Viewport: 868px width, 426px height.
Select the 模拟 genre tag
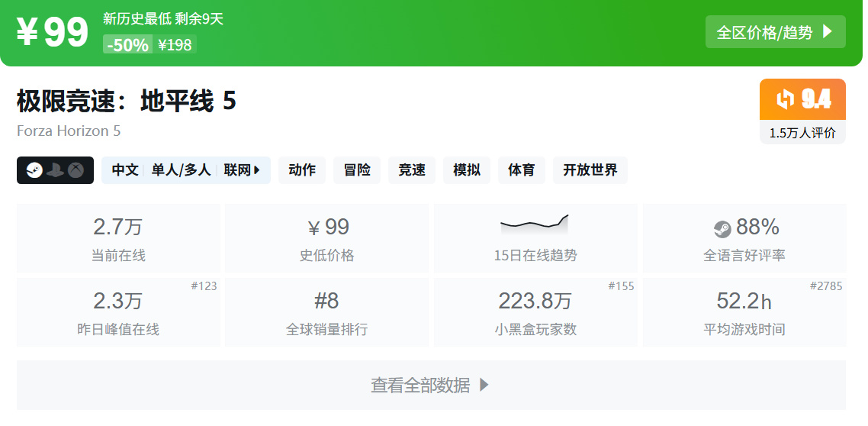click(x=467, y=170)
